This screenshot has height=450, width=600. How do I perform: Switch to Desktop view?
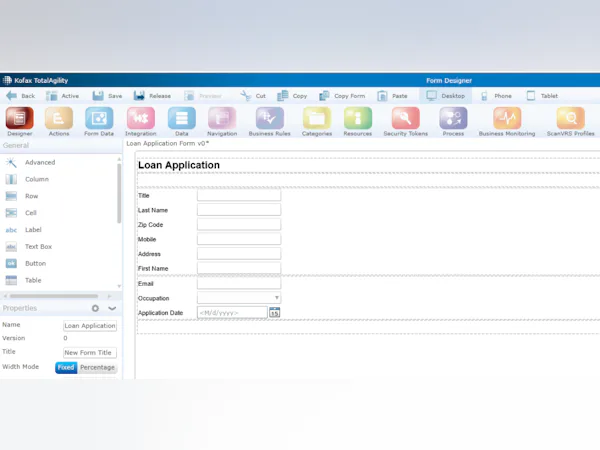pos(445,96)
